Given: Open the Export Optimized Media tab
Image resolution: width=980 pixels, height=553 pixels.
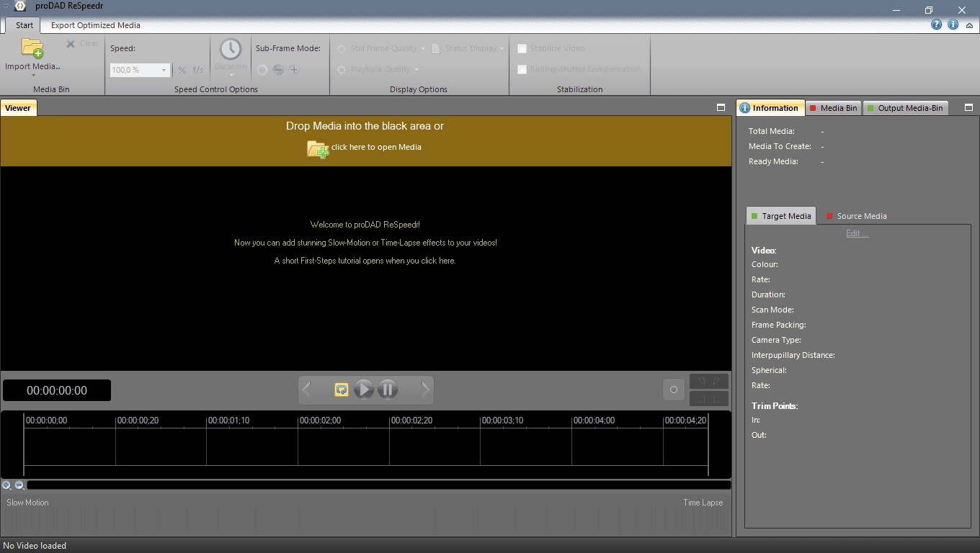Looking at the screenshot, I should click(96, 25).
